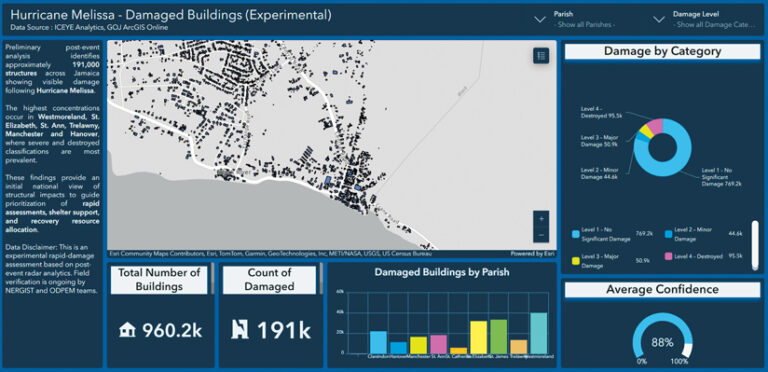Open the 'Show all Damage' categories dropdown
The height and width of the screenshot is (372, 768).
pyautogui.click(x=714, y=24)
